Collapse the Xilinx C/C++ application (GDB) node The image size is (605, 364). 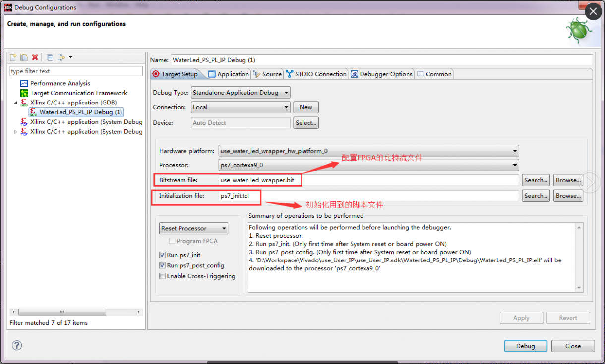pyautogui.click(x=15, y=103)
